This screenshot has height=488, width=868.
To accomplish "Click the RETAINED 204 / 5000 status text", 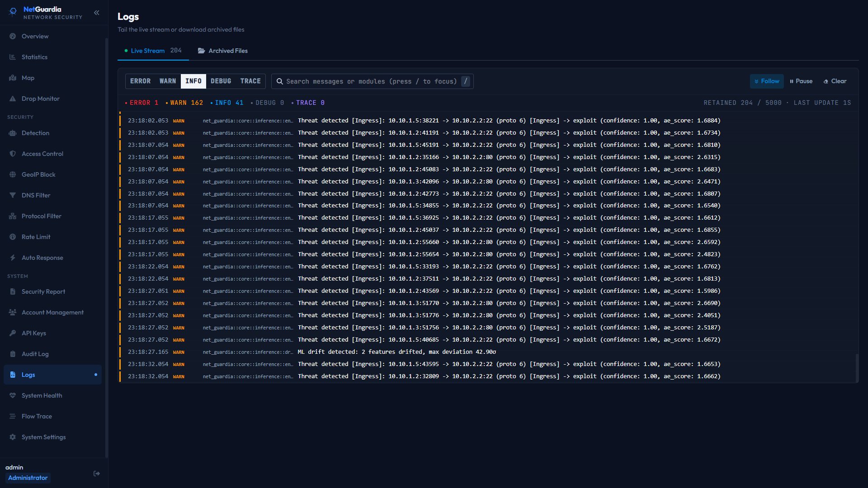I will pyautogui.click(x=742, y=103).
